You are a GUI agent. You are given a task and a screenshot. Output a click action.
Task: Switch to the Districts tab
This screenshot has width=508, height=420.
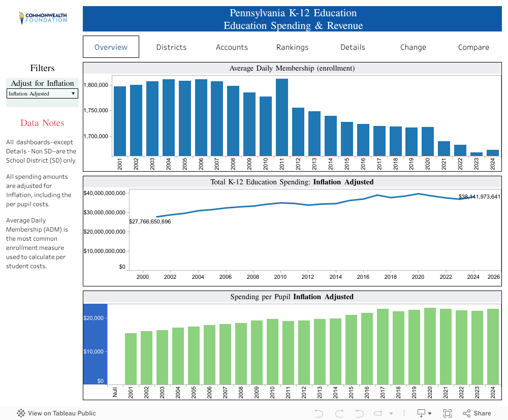pos(171,47)
